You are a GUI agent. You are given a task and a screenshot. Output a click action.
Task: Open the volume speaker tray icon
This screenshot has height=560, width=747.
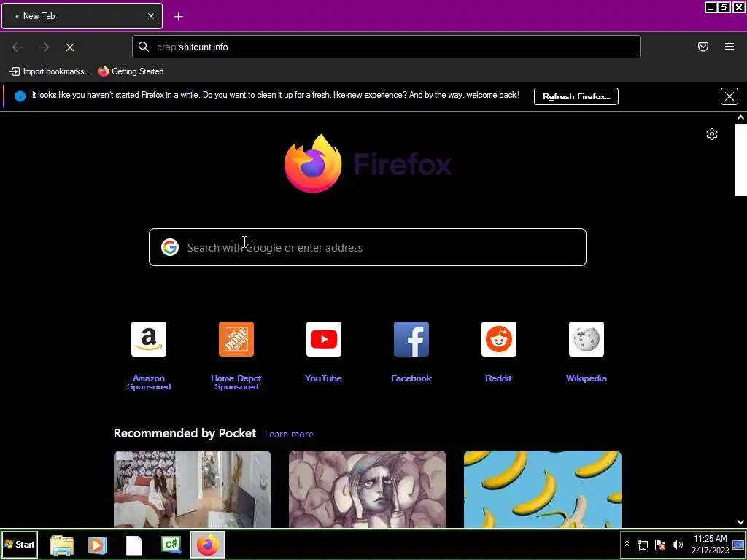677,544
